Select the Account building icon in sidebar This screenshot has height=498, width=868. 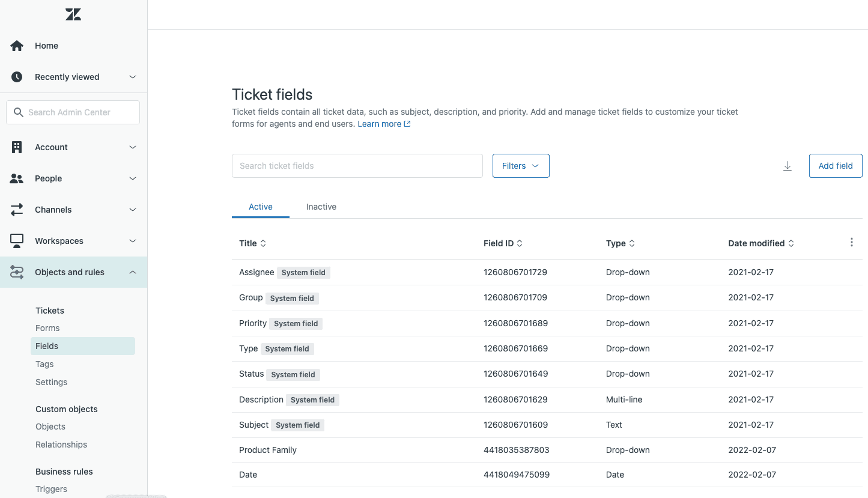click(x=16, y=147)
